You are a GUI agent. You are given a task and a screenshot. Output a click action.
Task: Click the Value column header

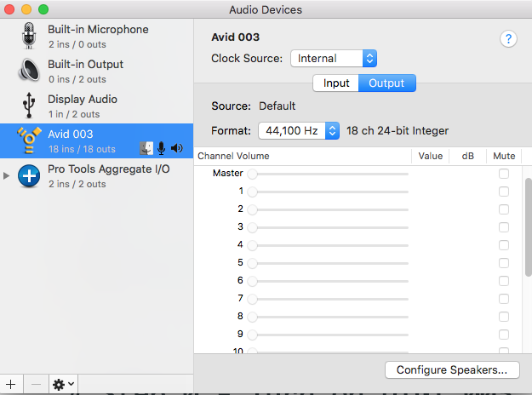pyautogui.click(x=430, y=156)
